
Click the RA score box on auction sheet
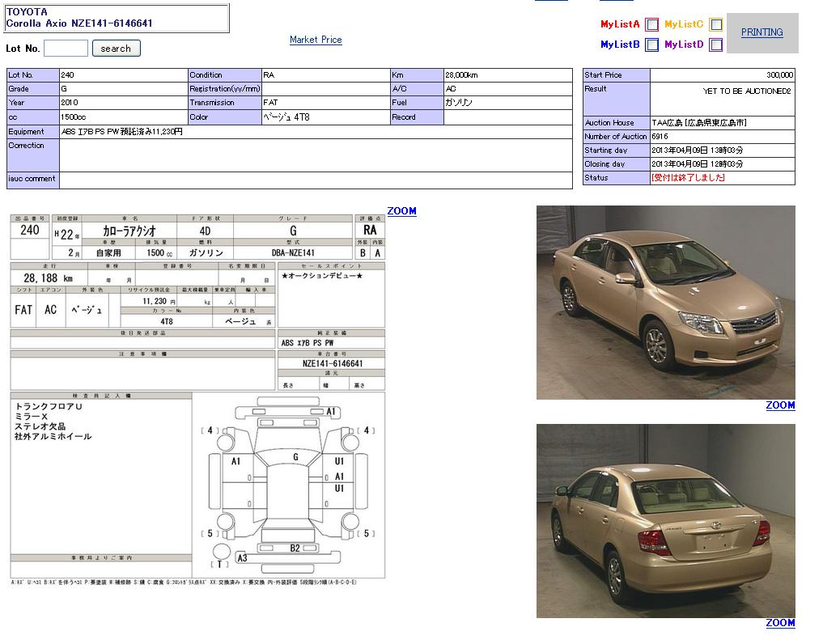pos(370,231)
